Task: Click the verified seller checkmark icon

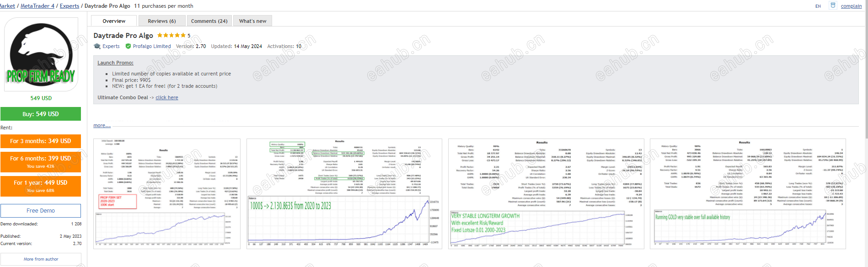Action: 128,46
